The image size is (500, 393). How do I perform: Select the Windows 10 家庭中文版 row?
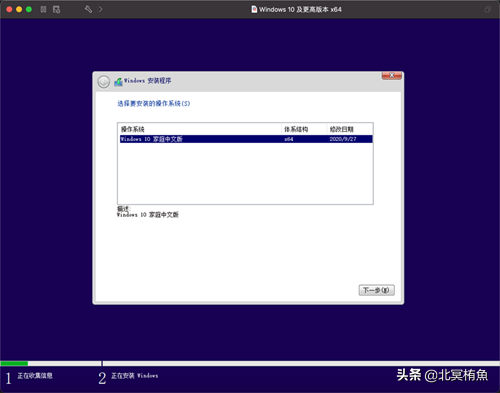pos(246,139)
